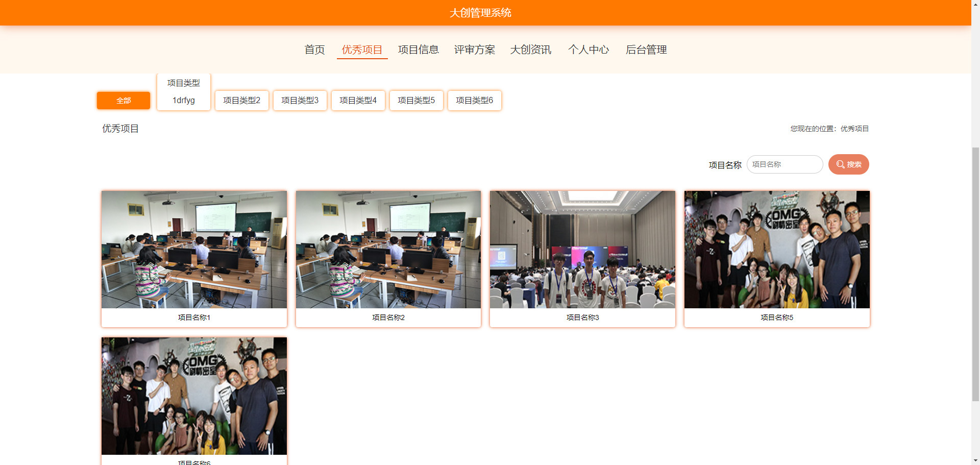This screenshot has width=980, height=465.
Task: Filter by 项目类型2
Action: [x=242, y=101]
